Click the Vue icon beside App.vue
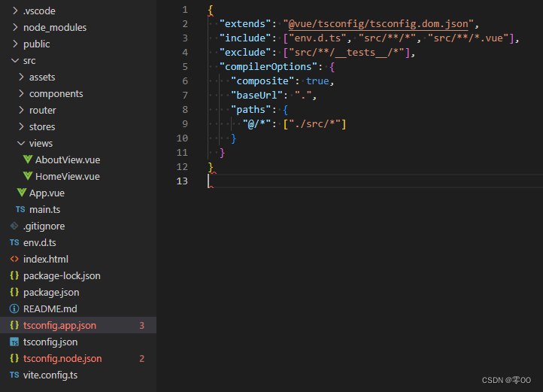This screenshot has height=392, width=543. [x=22, y=193]
